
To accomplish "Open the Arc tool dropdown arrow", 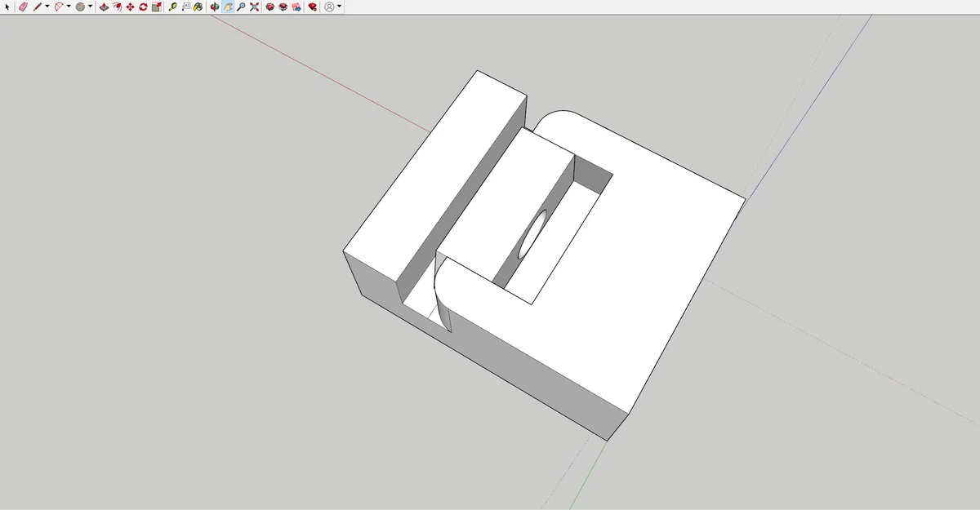I will (x=69, y=7).
